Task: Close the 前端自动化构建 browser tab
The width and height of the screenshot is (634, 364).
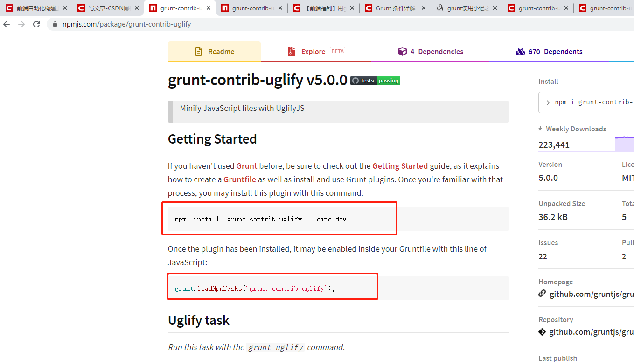Action: pyautogui.click(x=65, y=8)
